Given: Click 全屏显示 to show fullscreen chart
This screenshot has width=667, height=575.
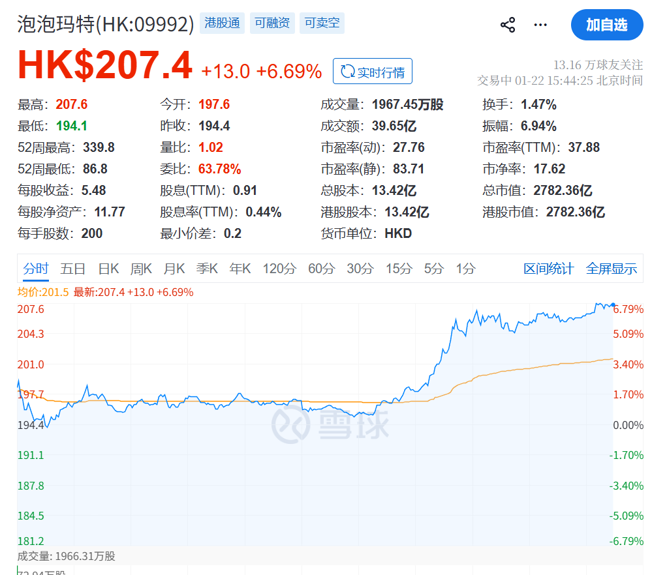Looking at the screenshot, I should coord(611,268).
